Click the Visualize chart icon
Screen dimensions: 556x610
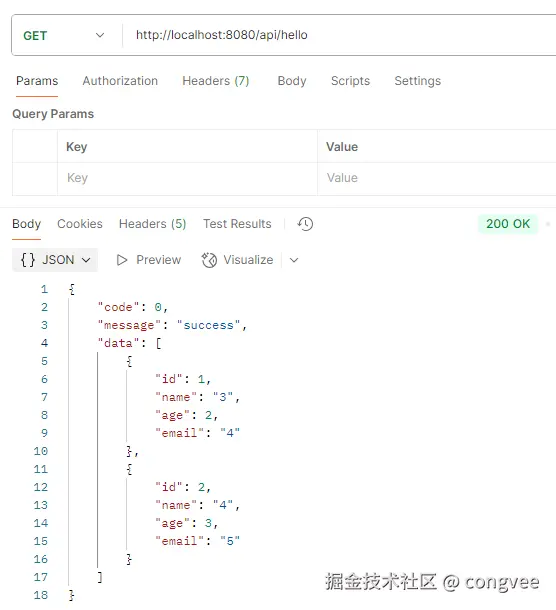209,260
